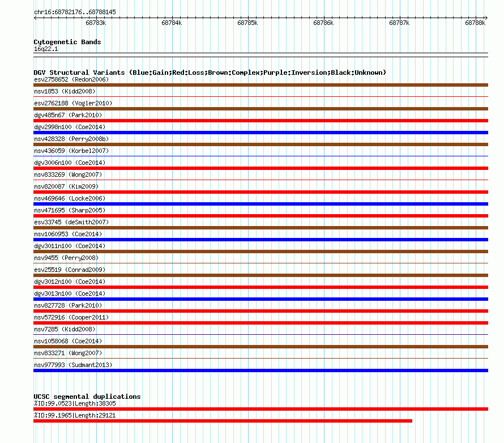The image size is (504, 443).
Task: Click the nsv7285 (Kidd2008) label
Action: click(x=65, y=329)
